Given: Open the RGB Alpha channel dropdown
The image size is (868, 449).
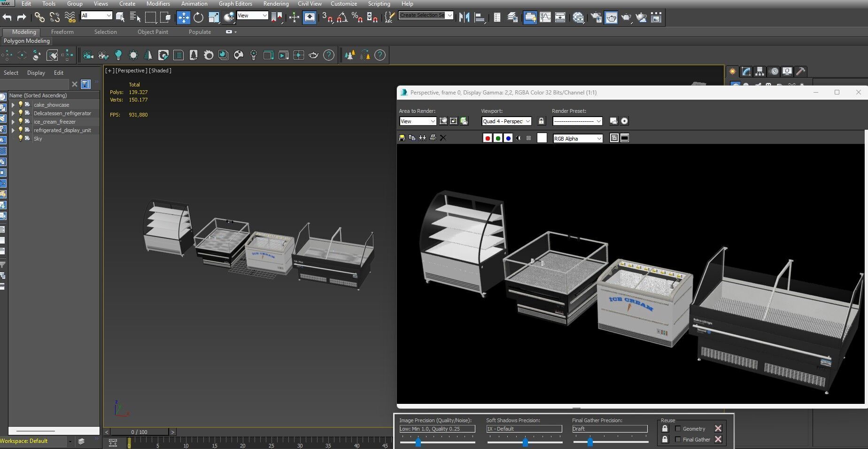Looking at the screenshot, I should point(578,138).
